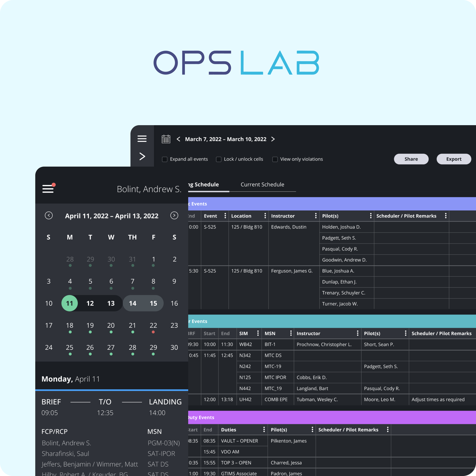This screenshot has width=476, height=476.
Task: Click Sharafinski, Saul in FCP/RCP list
Action: pos(65,453)
